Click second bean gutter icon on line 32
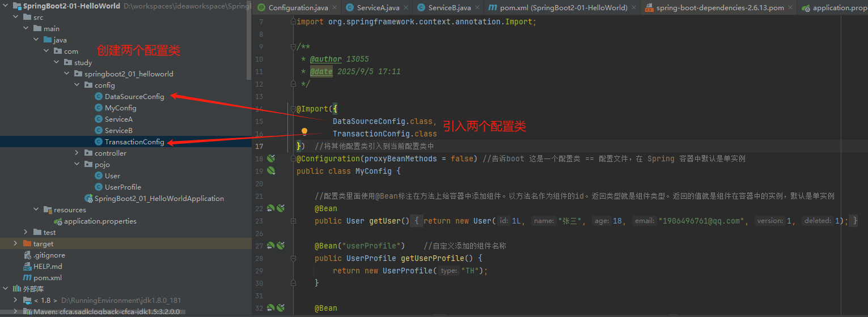 280,308
